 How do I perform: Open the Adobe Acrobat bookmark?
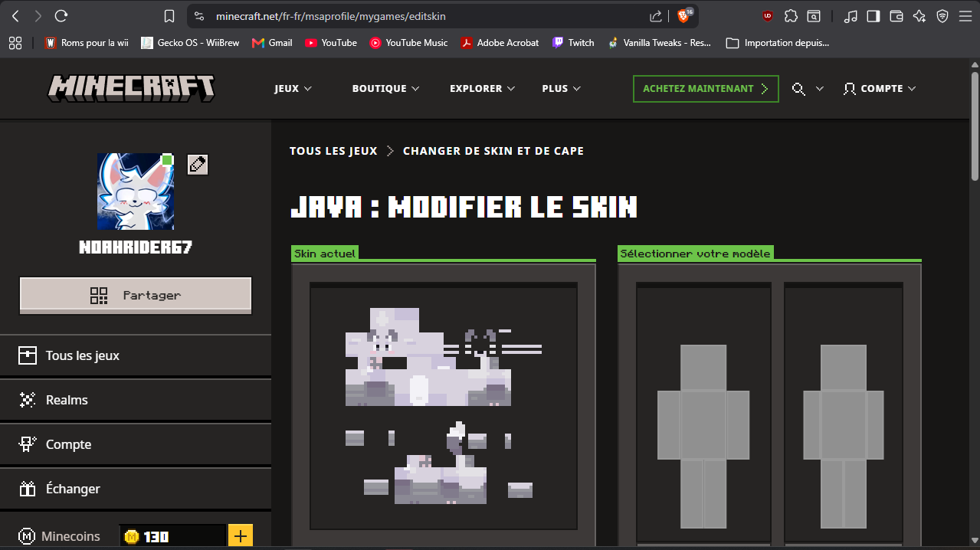point(500,43)
